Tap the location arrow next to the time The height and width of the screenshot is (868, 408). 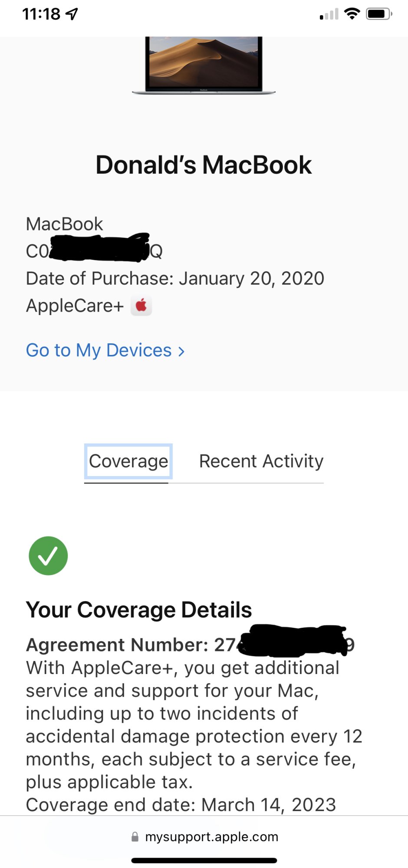[72, 14]
